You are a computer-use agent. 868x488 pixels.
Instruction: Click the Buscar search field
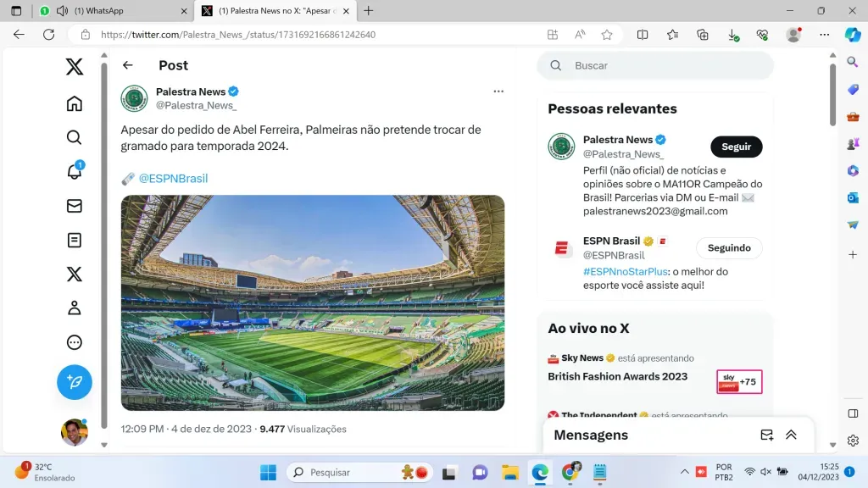[661, 65]
